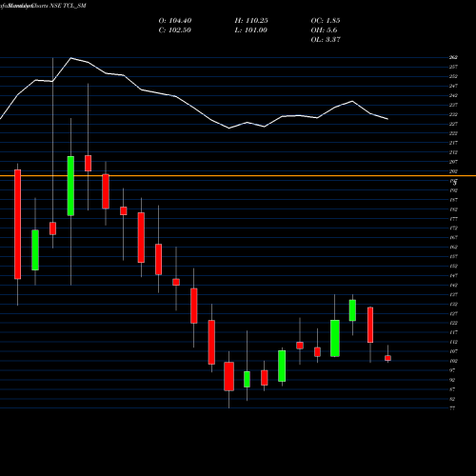Click the 117 price axis label
476x476 pixels.
(x=453, y=332)
